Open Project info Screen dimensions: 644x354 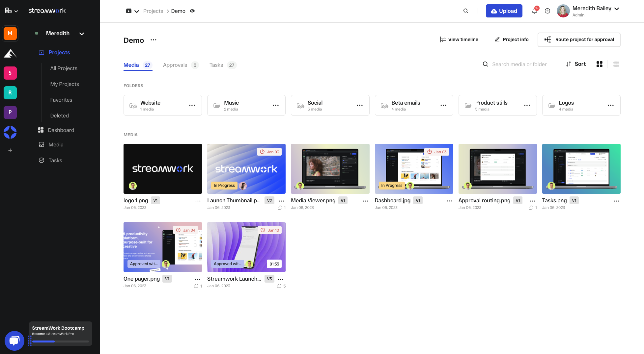[x=512, y=39]
